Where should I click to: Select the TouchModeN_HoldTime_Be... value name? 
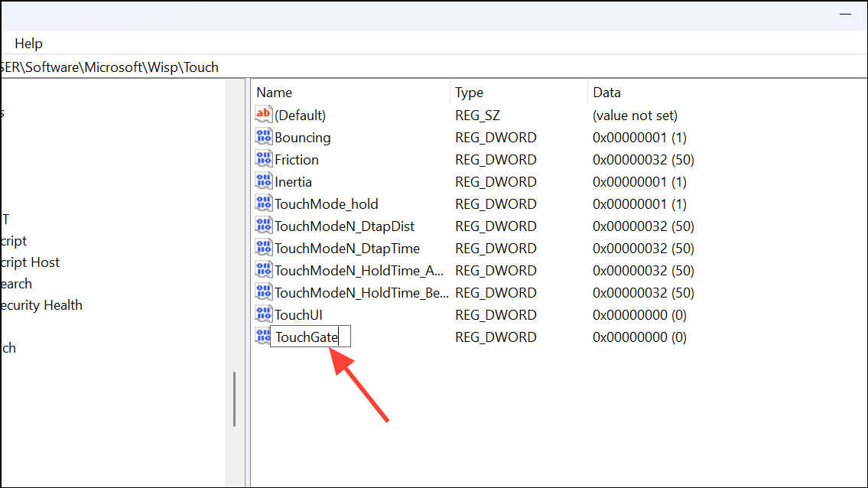(x=361, y=293)
